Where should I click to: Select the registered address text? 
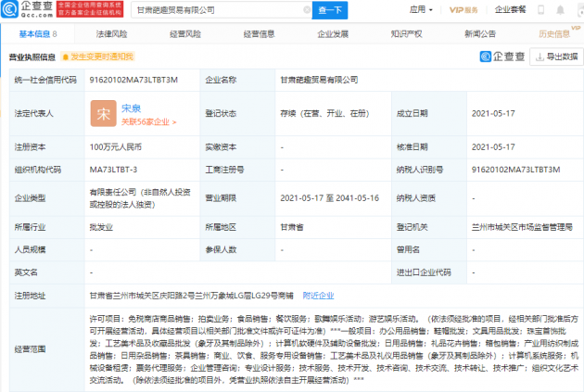click(x=192, y=296)
